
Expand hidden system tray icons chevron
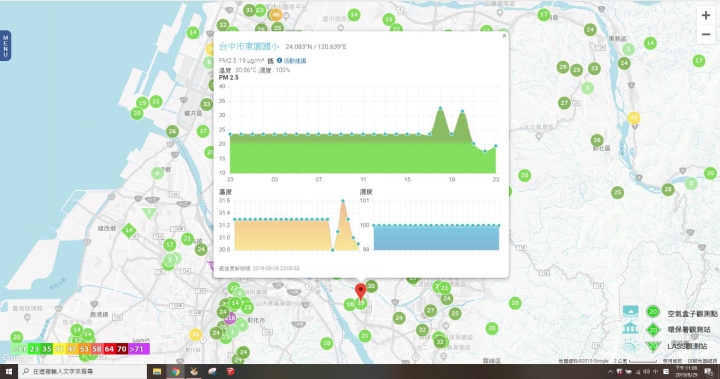click(610, 372)
